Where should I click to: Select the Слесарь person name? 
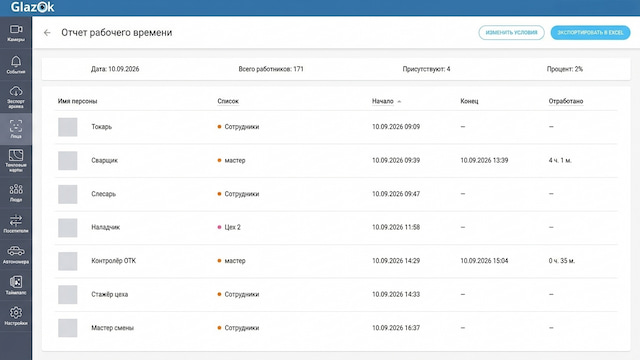104,194
